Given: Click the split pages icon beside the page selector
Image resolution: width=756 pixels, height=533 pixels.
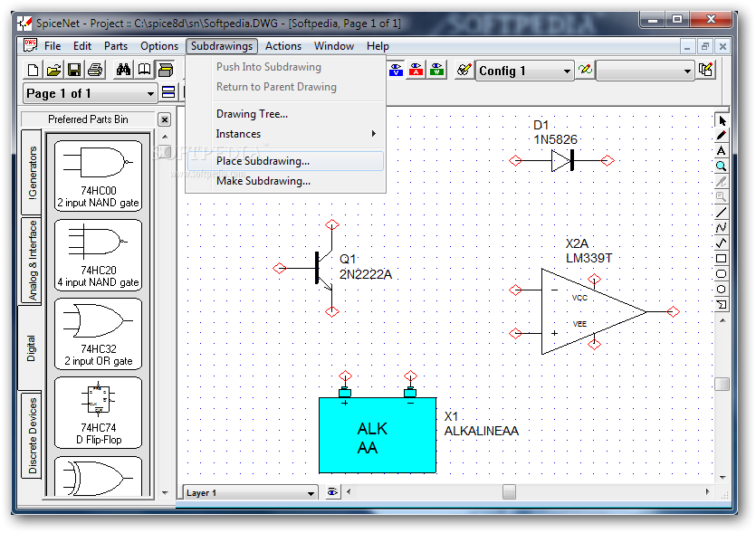Looking at the screenshot, I should point(168,92).
